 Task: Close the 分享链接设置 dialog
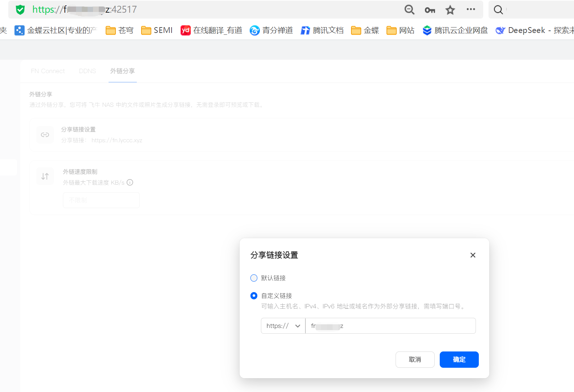click(x=473, y=255)
